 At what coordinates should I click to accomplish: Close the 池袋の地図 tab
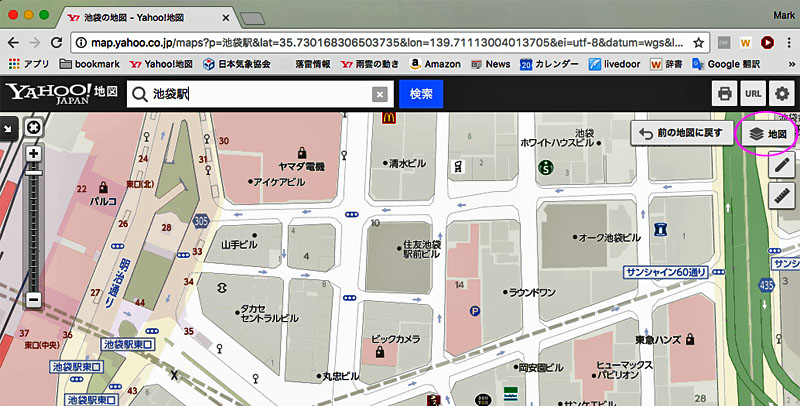pos(226,18)
